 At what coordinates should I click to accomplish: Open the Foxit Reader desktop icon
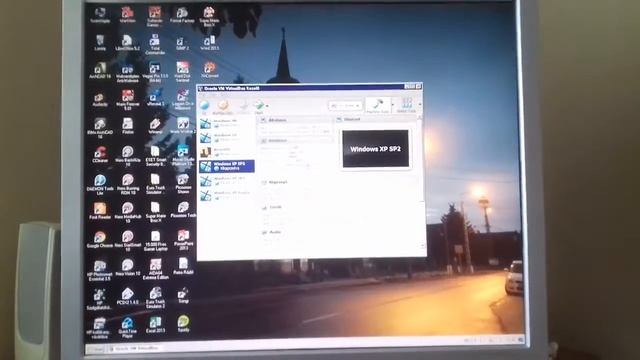click(x=100, y=211)
